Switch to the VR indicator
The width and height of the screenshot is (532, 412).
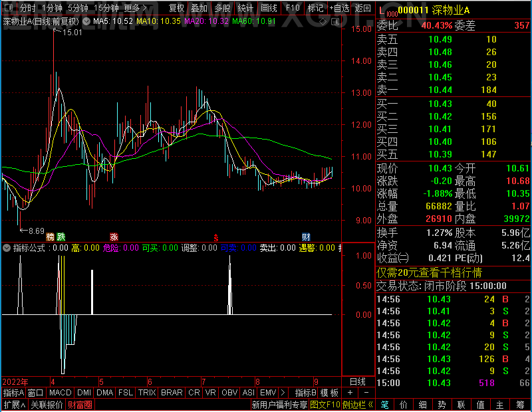210,393
